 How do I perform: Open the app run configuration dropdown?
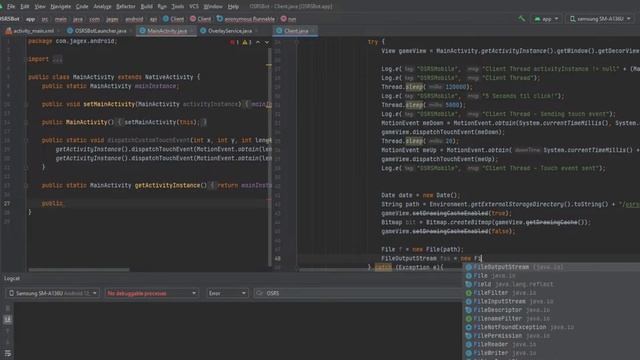[x=546, y=19]
